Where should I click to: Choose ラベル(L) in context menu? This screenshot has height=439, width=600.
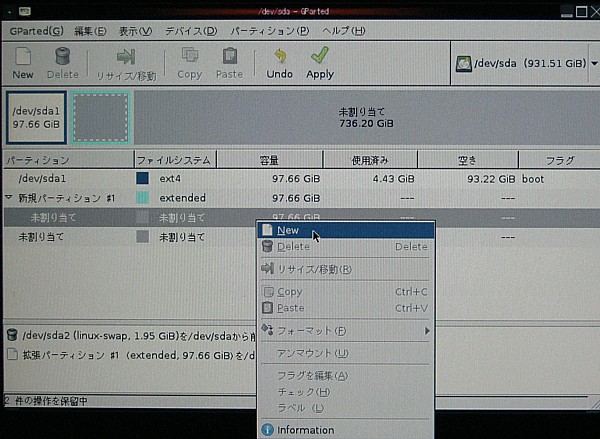click(346, 408)
